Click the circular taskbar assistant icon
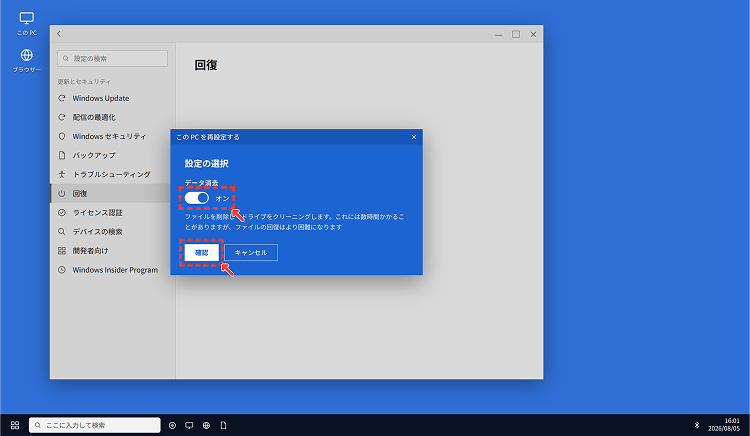This screenshot has height=436, width=750. pos(172,425)
